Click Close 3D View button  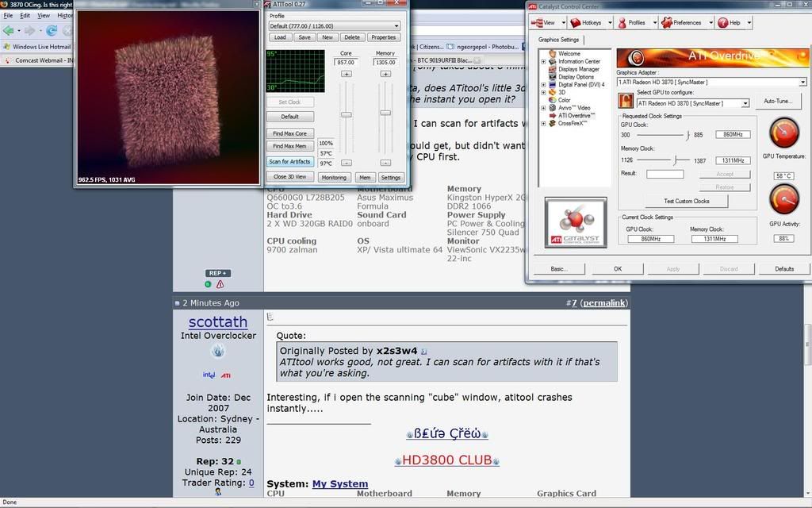coord(290,177)
